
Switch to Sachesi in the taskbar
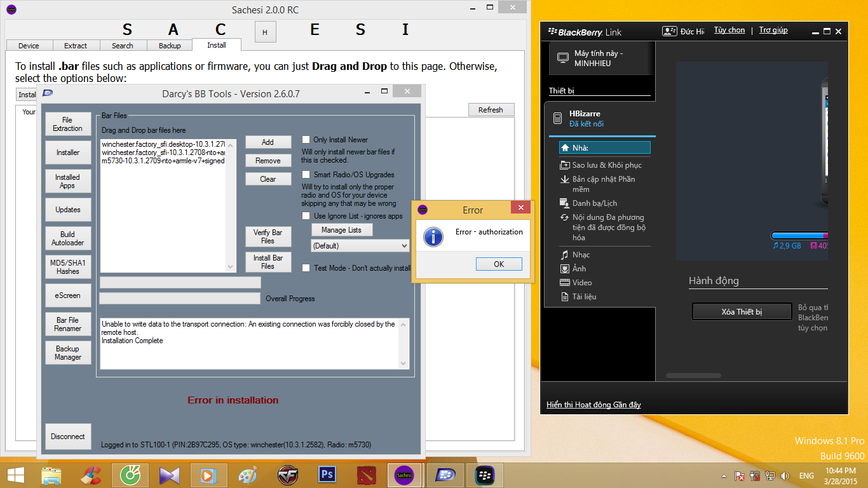(x=405, y=475)
